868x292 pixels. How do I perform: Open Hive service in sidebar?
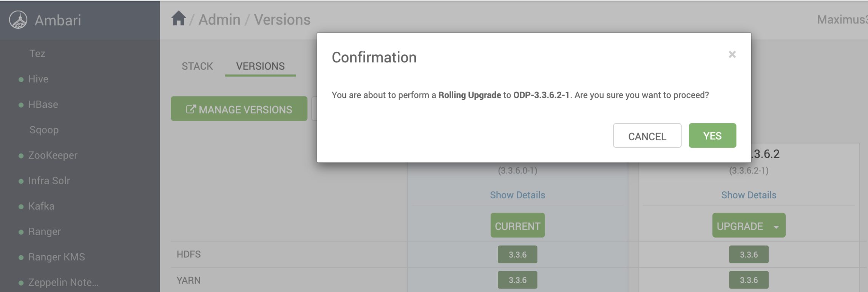point(38,79)
